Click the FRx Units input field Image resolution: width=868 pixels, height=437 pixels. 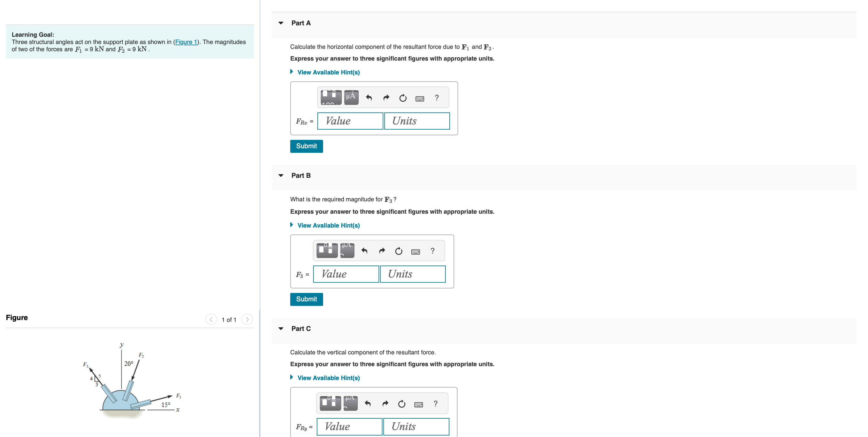pos(417,121)
